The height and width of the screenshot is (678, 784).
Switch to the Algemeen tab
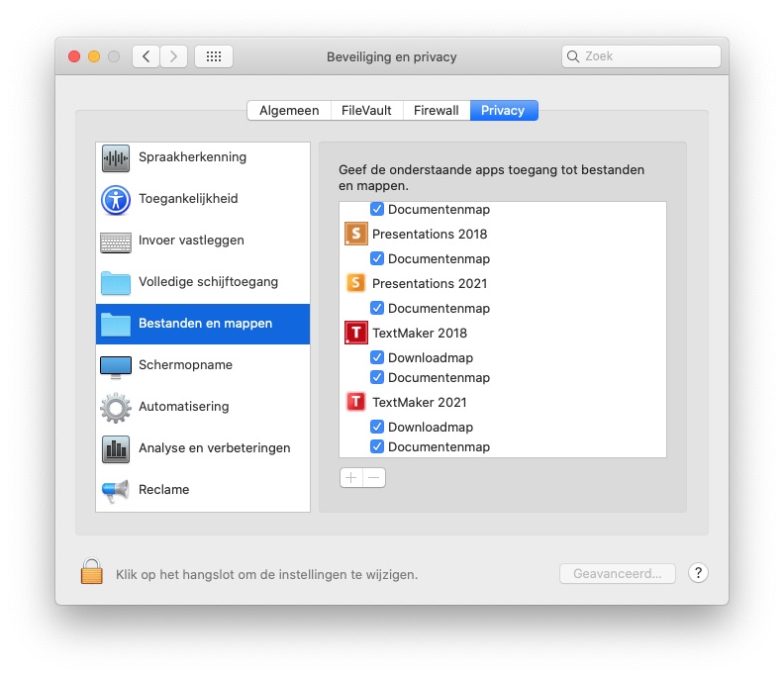coord(289,111)
